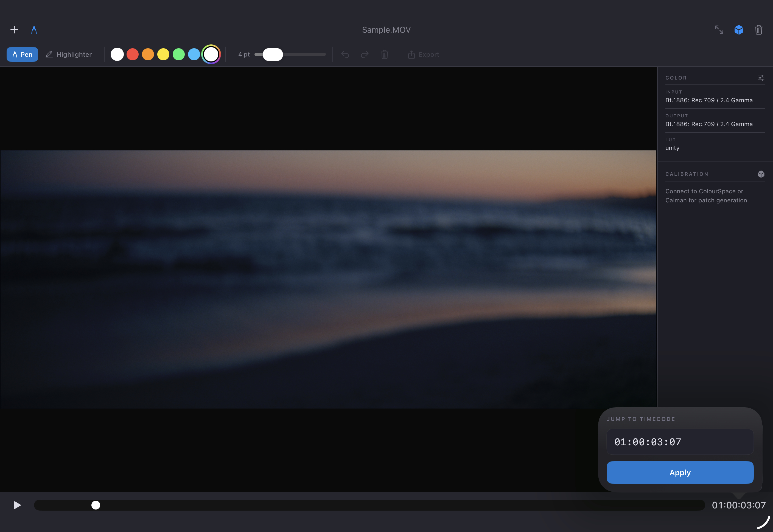
Task: Delete annotations with the trash icon
Action: click(384, 54)
